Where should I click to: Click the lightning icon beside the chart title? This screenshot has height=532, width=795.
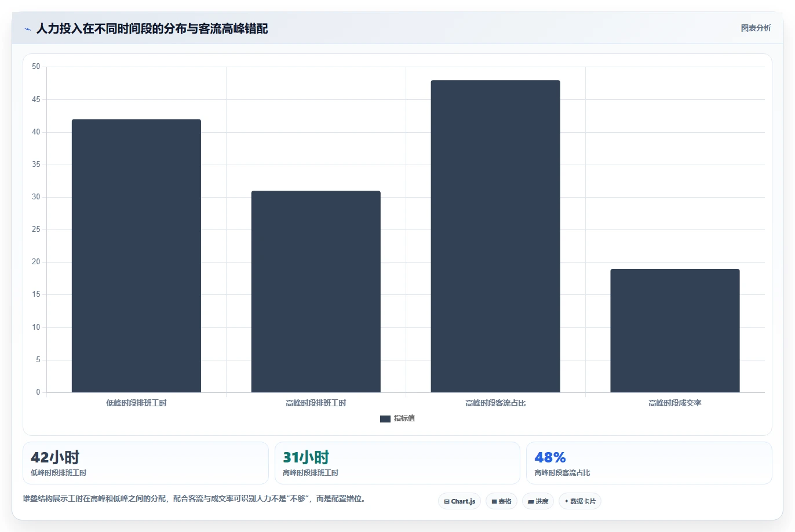point(27,29)
